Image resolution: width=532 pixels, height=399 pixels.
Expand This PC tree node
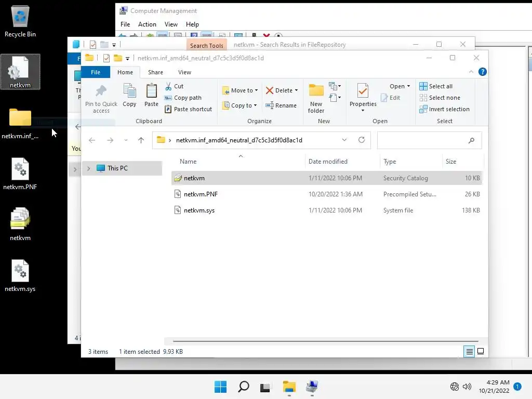click(88, 168)
